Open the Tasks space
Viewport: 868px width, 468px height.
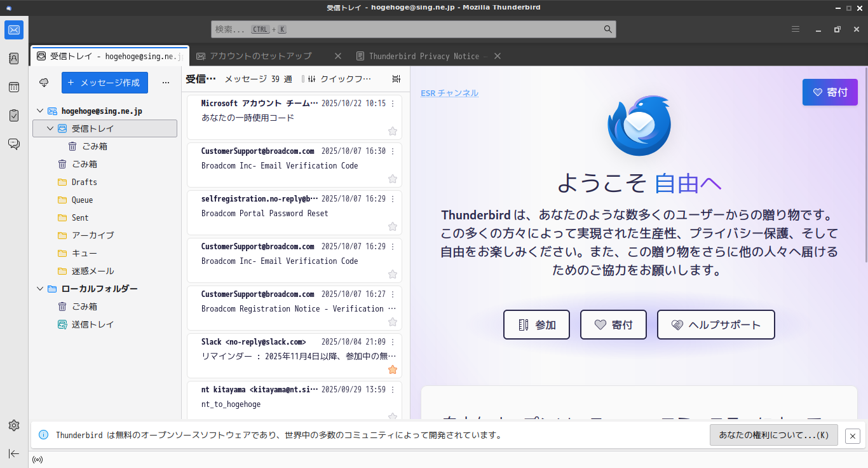click(x=14, y=116)
